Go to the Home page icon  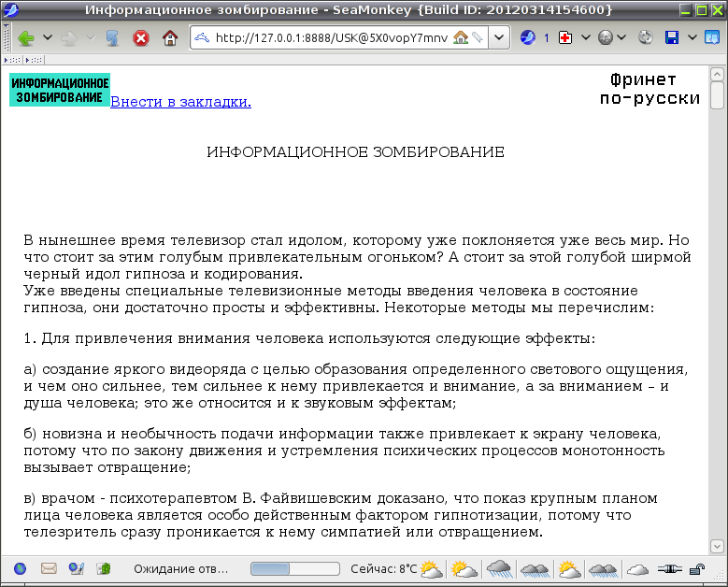[x=169, y=38]
